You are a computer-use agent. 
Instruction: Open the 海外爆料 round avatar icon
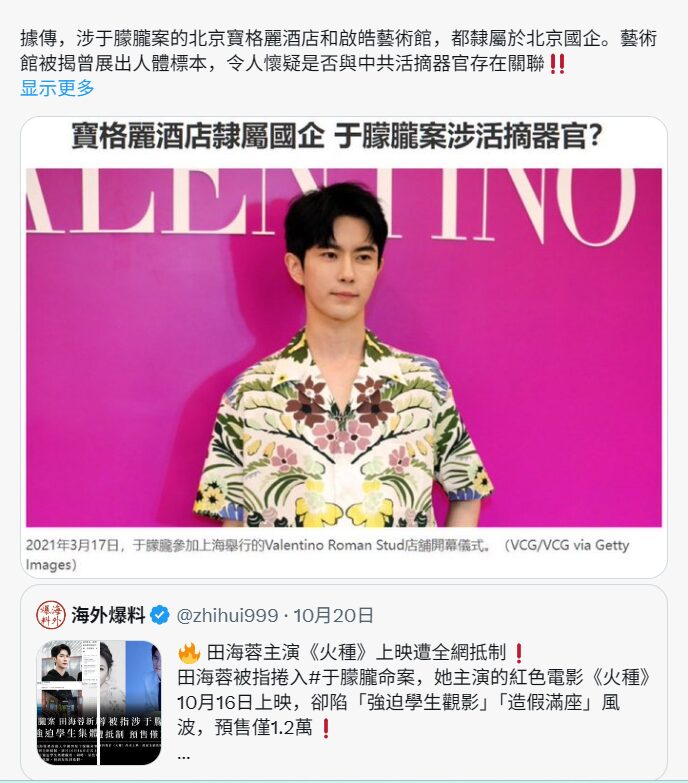pyautogui.click(x=51, y=615)
